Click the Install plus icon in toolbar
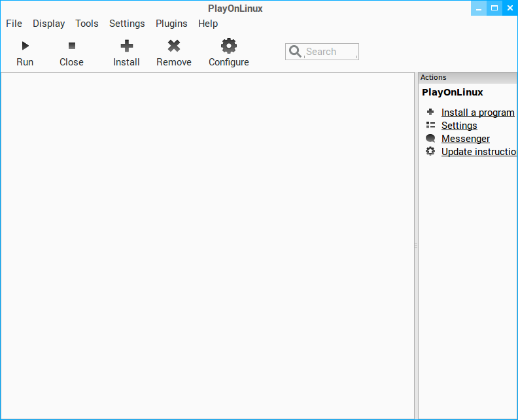Image resolution: width=518 pixels, height=420 pixels. coord(126,46)
